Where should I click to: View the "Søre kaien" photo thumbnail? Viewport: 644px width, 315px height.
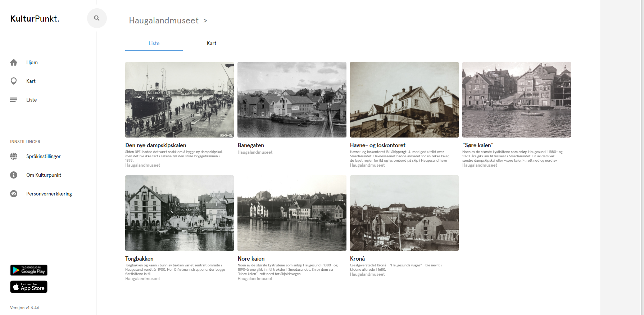tap(516, 100)
